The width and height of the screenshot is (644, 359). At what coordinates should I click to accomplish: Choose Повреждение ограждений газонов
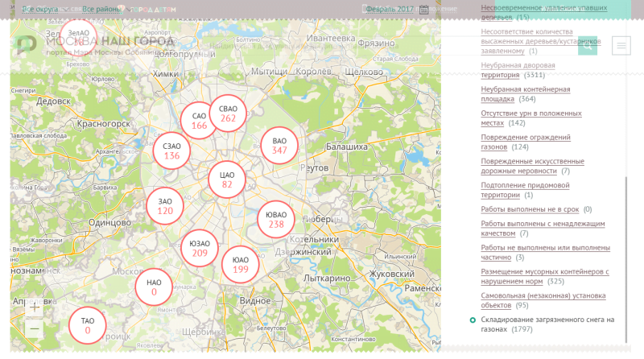click(x=526, y=142)
